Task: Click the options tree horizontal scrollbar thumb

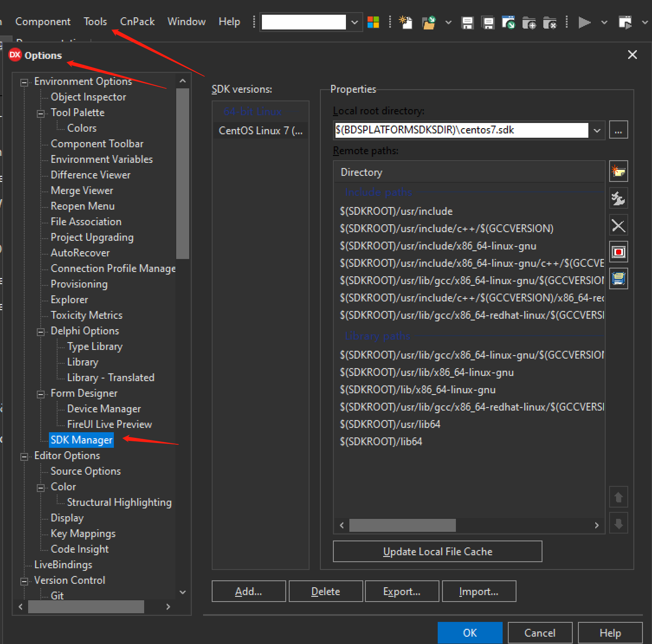Action: (86, 607)
